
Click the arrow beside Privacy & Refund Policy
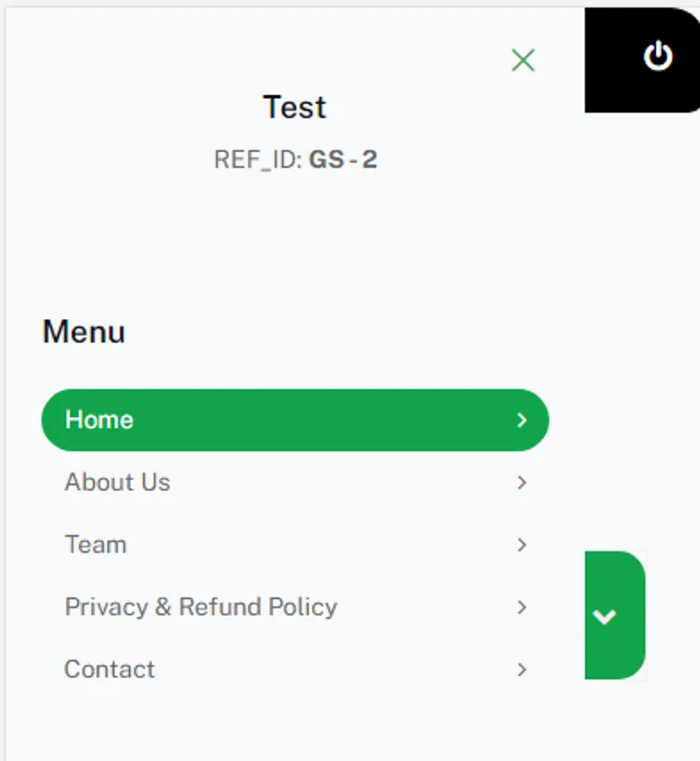pos(522,607)
